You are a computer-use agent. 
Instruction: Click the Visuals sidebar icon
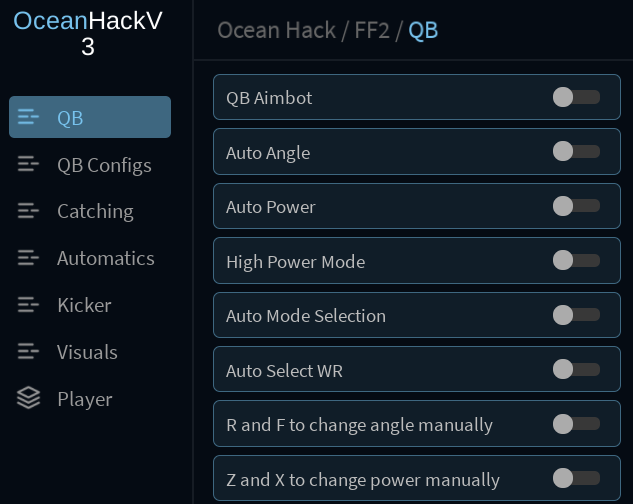coord(28,352)
